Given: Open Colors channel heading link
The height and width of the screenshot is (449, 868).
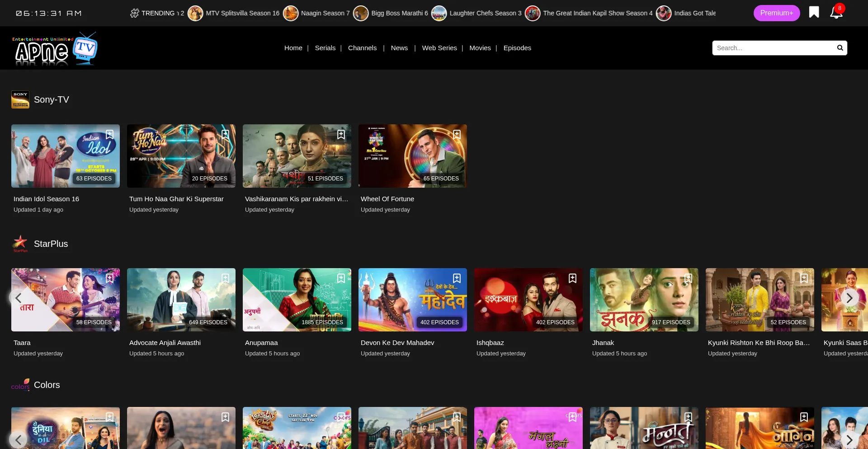Looking at the screenshot, I should click(47, 385).
